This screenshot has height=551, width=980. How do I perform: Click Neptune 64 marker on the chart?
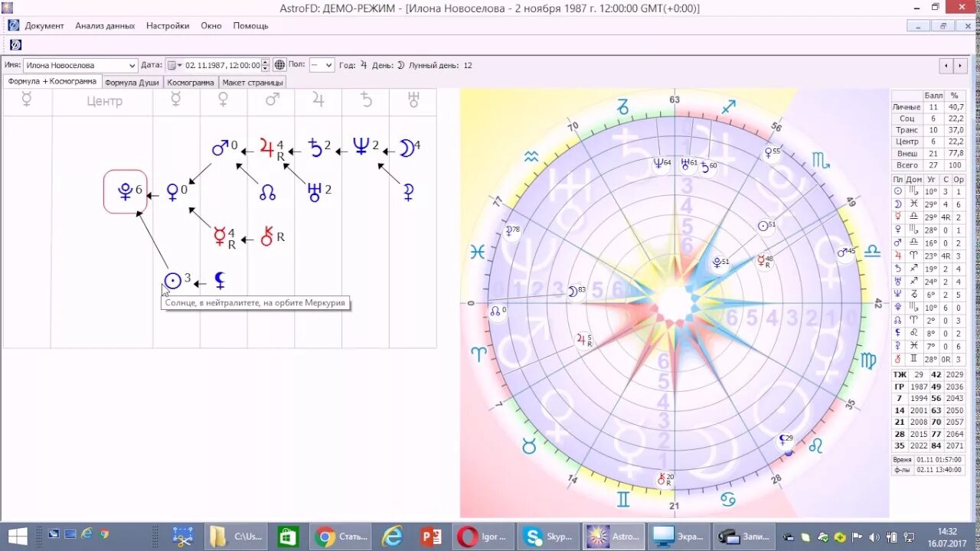(x=661, y=163)
